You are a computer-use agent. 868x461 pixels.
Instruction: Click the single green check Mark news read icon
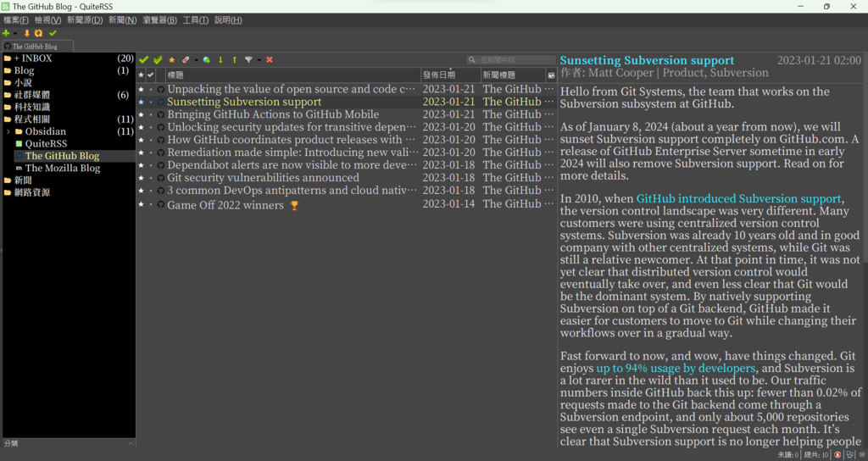click(144, 60)
